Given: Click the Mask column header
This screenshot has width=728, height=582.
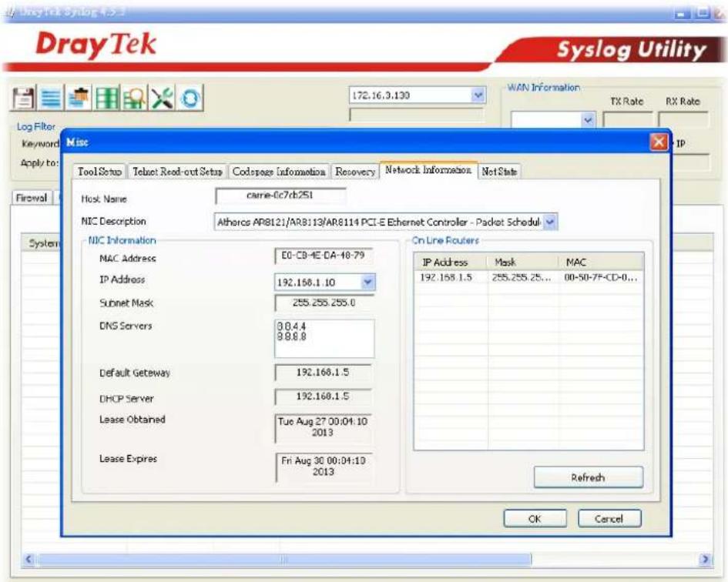Looking at the screenshot, I should click(x=522, y=263).
